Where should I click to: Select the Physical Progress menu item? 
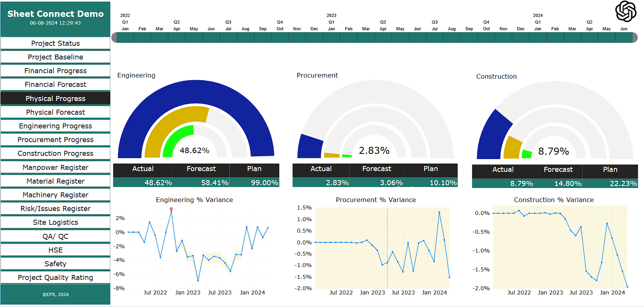[x=55, y=99]
